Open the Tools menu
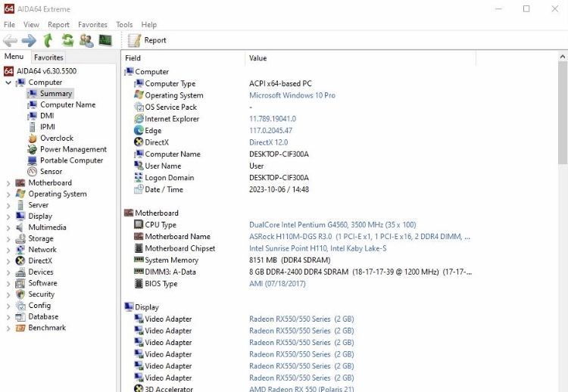 pyautogui.click(x=124, y=25)
